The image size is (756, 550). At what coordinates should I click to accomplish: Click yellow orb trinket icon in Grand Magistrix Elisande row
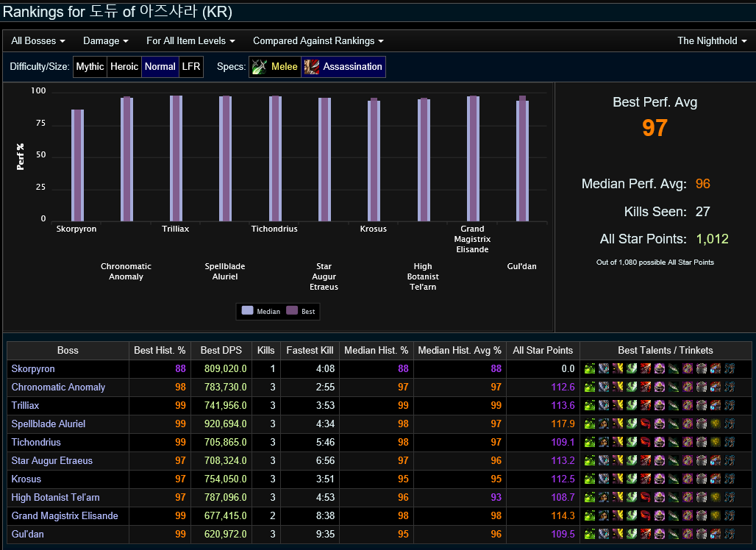click(x=716, y=515)
